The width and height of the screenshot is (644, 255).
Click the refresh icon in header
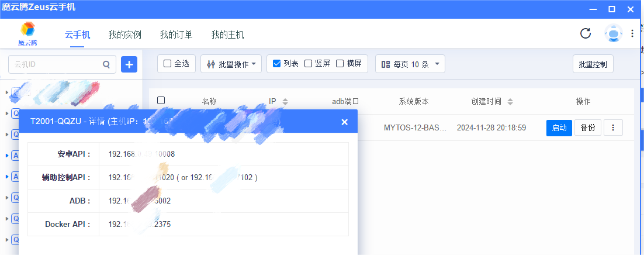(x=586, y=33)
